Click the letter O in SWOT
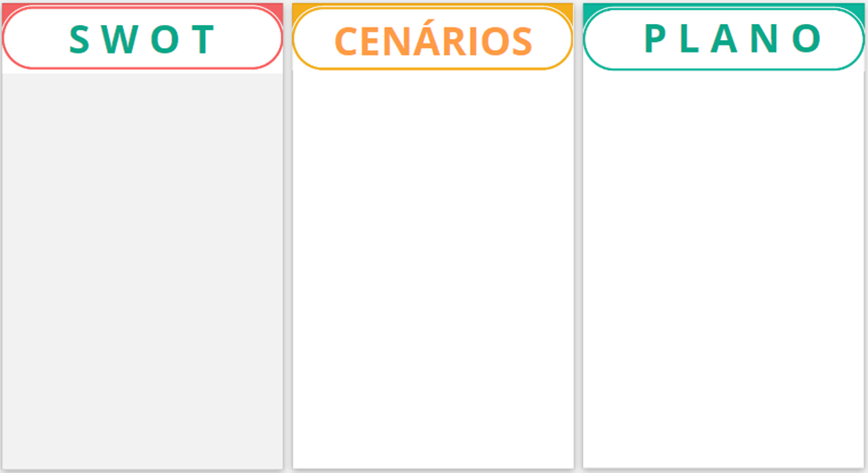 pos(163,39)
